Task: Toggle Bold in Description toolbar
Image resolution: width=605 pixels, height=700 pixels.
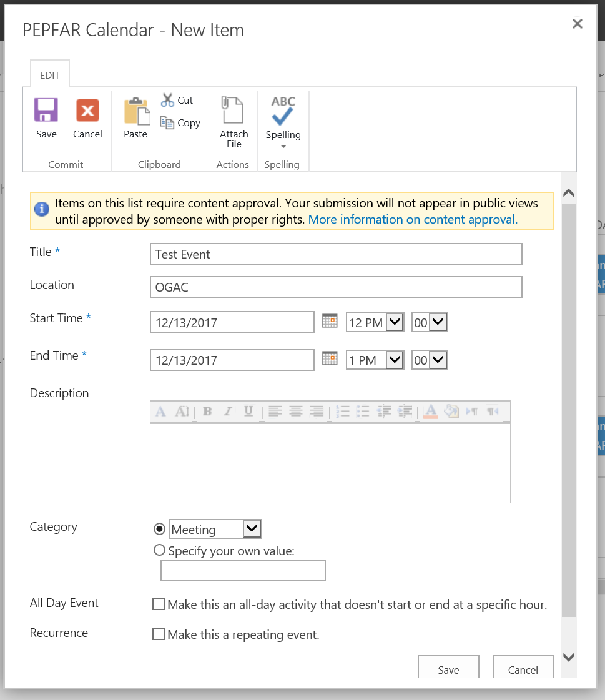Action: pyautogui.click(x=207, y=411)
